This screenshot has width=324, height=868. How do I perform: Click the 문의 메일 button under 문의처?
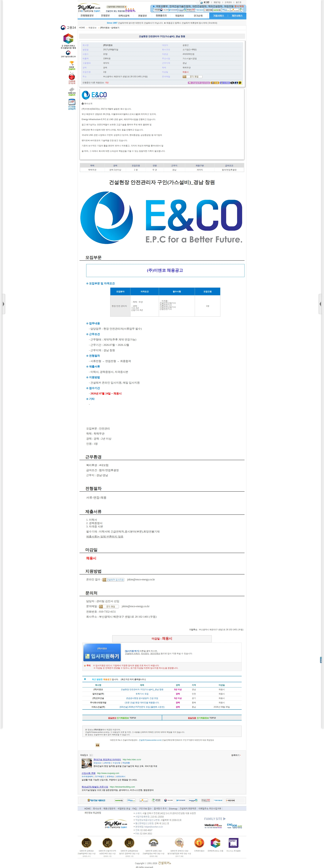109,606
